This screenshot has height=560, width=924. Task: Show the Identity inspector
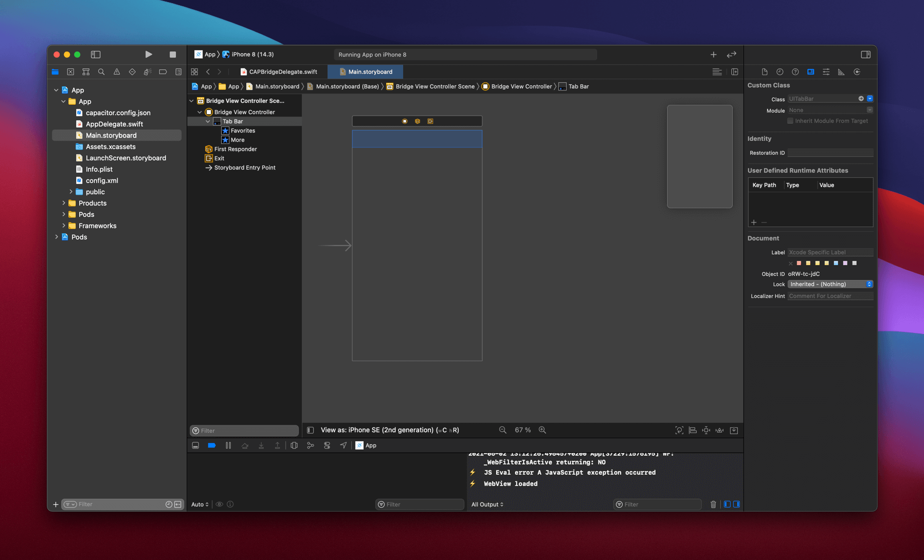point(811,72)
